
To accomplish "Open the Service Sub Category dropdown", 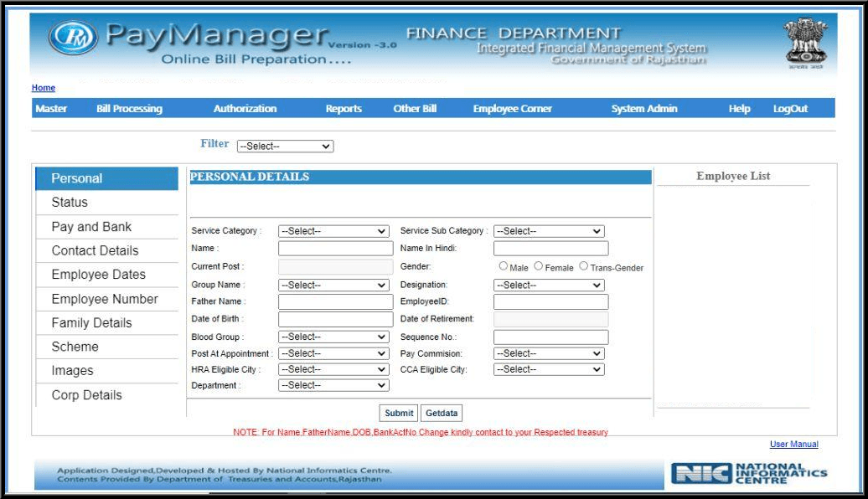I will 549,231.
